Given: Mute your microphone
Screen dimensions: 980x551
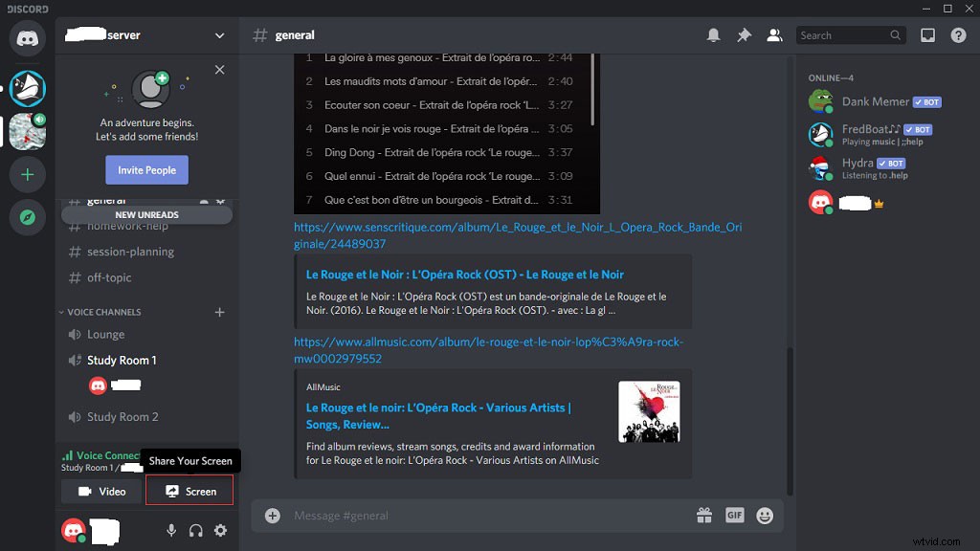Looking at the screenshot, I should pos(171,530).
